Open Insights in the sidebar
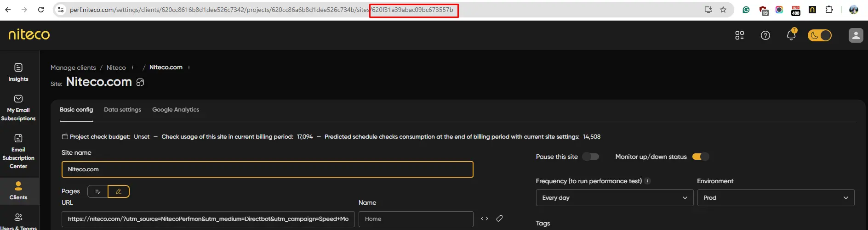 (x=18, y=73)
